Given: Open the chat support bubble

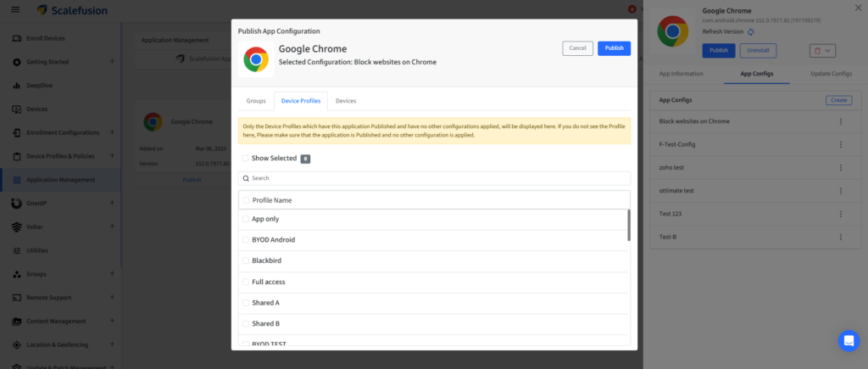Looking at the screenshot, I should tap(848, 341).
